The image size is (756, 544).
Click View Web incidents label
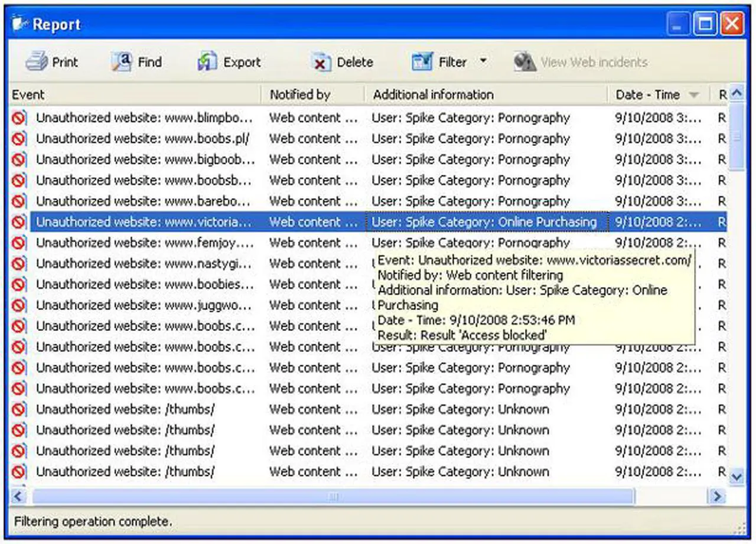coord(594,62)
